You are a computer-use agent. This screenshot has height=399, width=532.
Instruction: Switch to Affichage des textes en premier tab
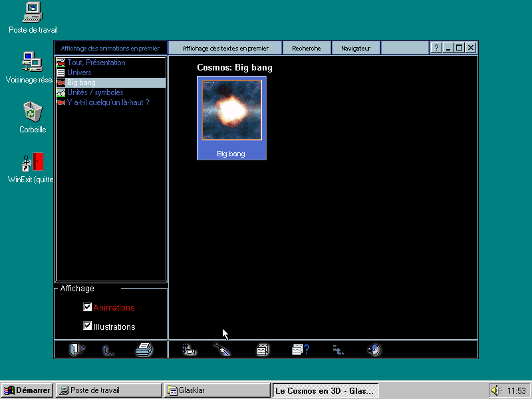(x=225, y=48)
